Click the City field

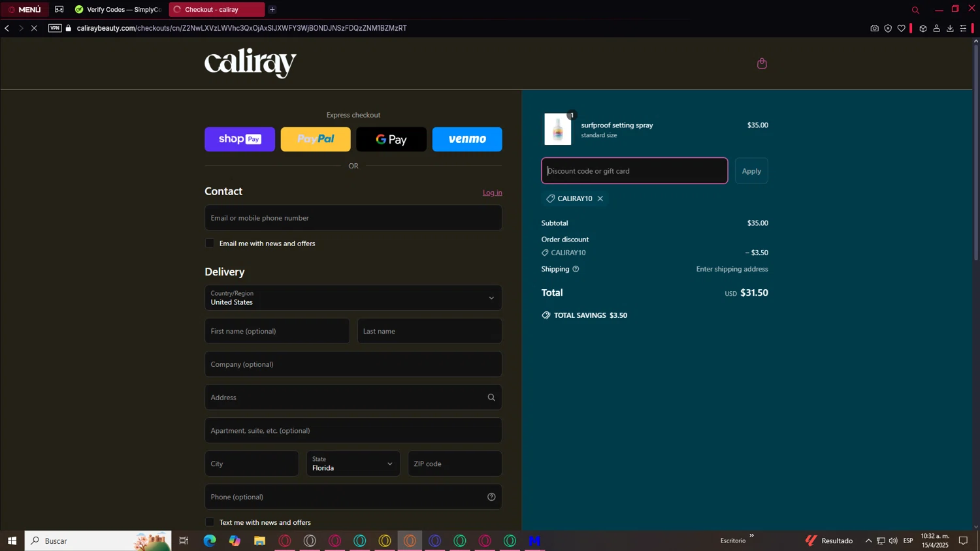[x=252, y=464]
